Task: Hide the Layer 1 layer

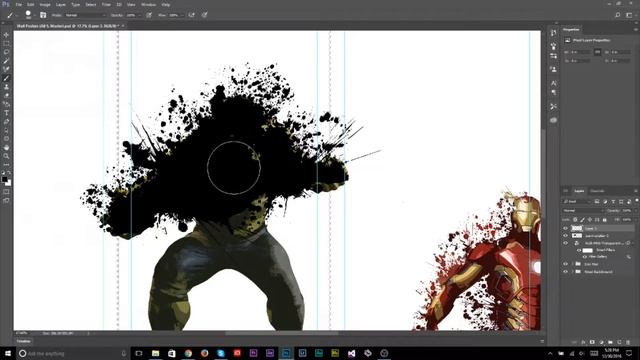Action: click(566, 228)
